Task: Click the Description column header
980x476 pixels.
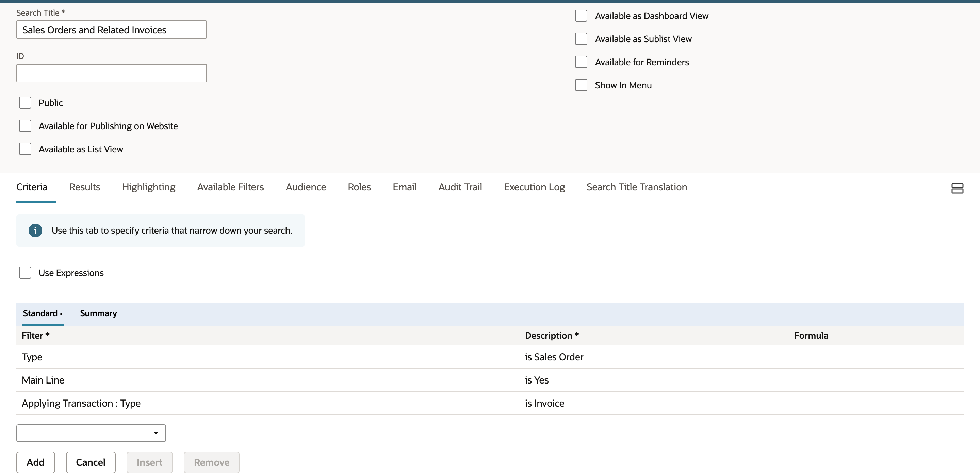Action: point(552,335)
